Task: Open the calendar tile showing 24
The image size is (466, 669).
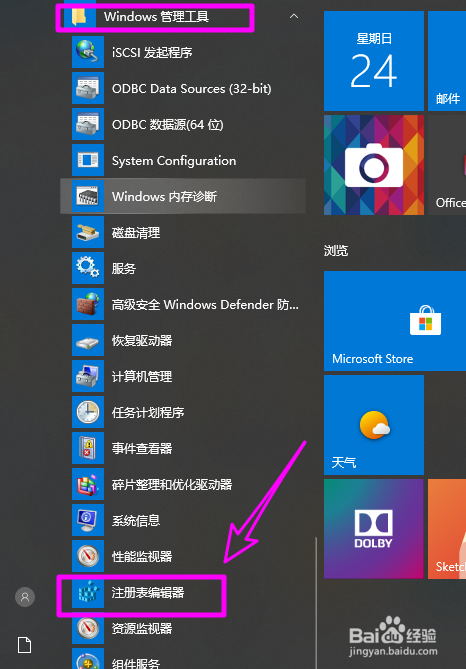Action: [x=374, y=61]
